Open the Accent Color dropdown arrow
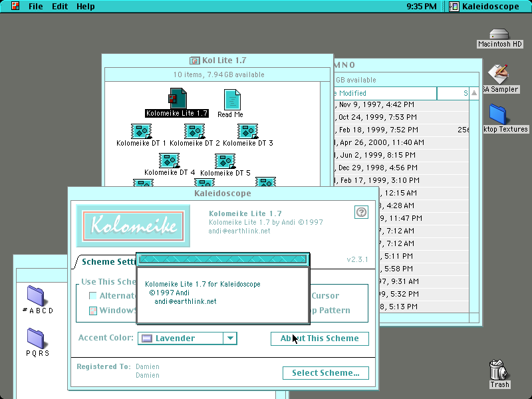The height and width of the screenshot is (399, 532). tap(230, 338)
